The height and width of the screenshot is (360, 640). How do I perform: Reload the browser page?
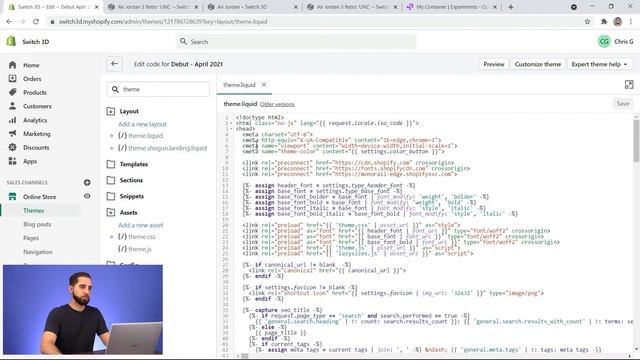coord(36,22)
